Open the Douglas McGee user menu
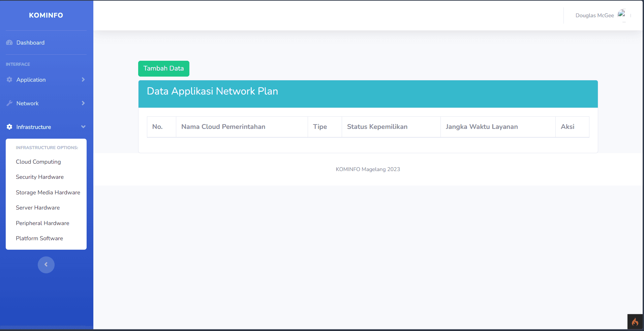The width and height of the screenshot is (644, 331). pos(594,16)
